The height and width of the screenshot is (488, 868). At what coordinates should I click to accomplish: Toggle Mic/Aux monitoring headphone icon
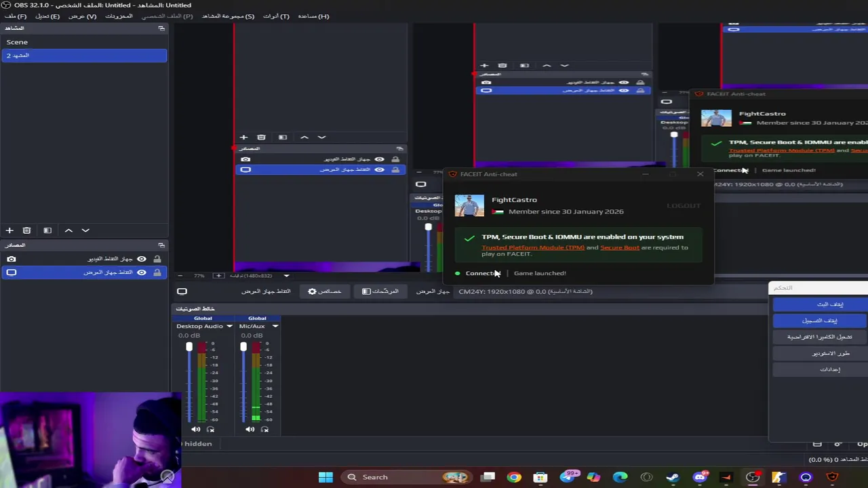(264, 429)
